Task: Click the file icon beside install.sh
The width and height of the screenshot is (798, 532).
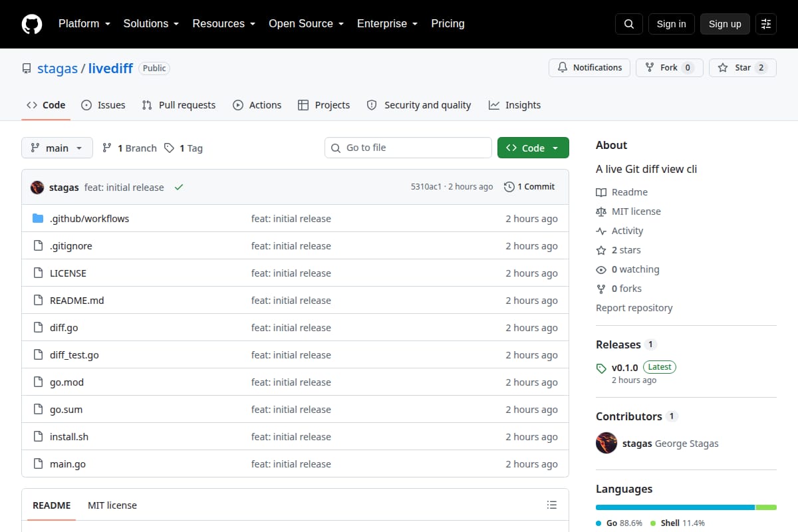Action: (38, 437)
